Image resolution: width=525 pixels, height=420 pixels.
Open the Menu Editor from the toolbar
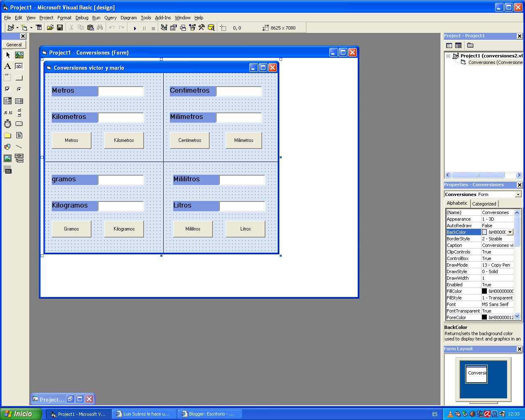[x=39, y=27]
